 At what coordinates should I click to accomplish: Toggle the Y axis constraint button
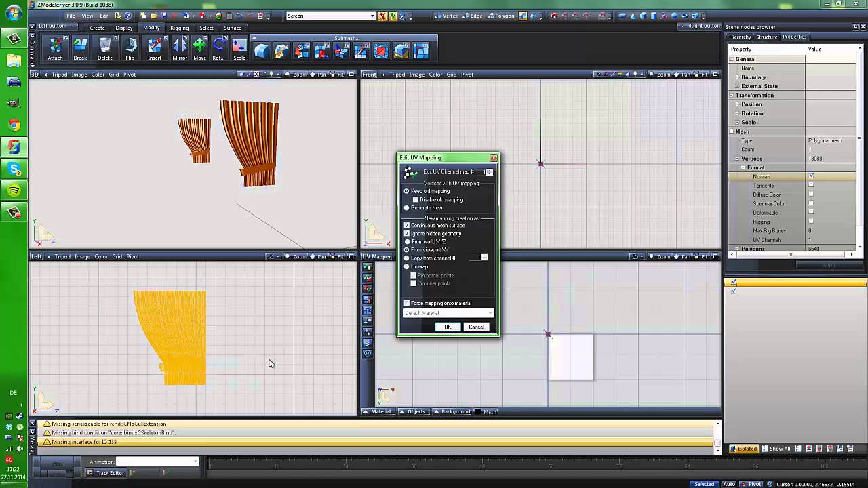(x=393, y=16)
